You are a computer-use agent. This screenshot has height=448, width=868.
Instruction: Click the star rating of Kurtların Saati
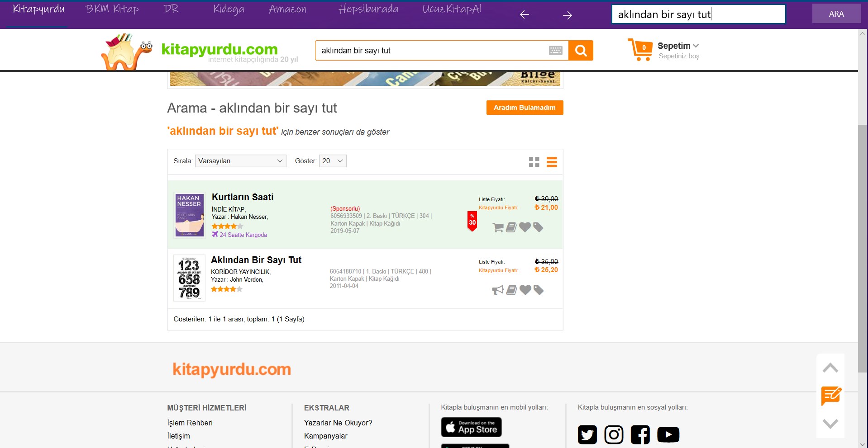pos(227,226)
